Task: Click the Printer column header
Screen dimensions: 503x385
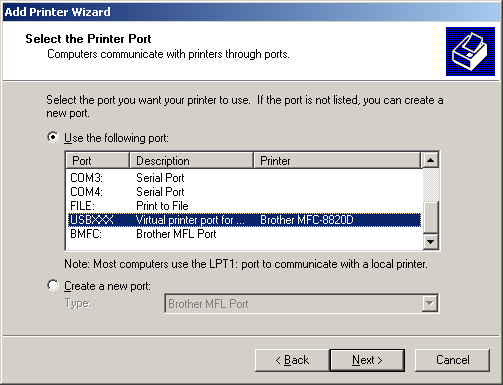Action: pyautogui.click(x=337, y=160)
